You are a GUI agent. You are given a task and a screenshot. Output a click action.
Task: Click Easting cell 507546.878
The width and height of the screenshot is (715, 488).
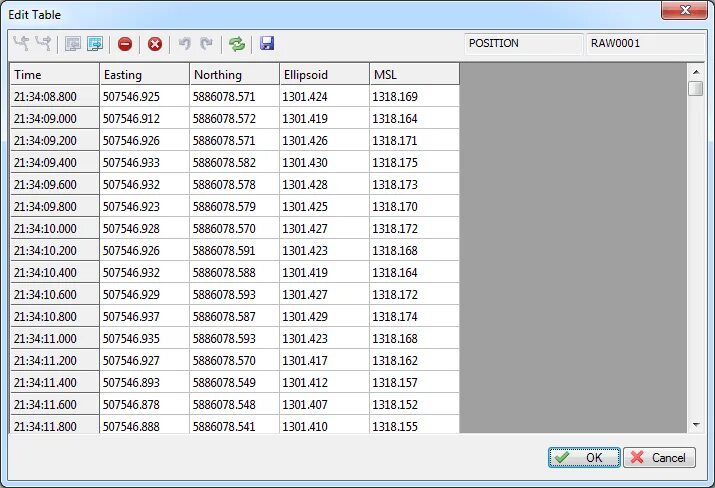[x=145, y=404]
